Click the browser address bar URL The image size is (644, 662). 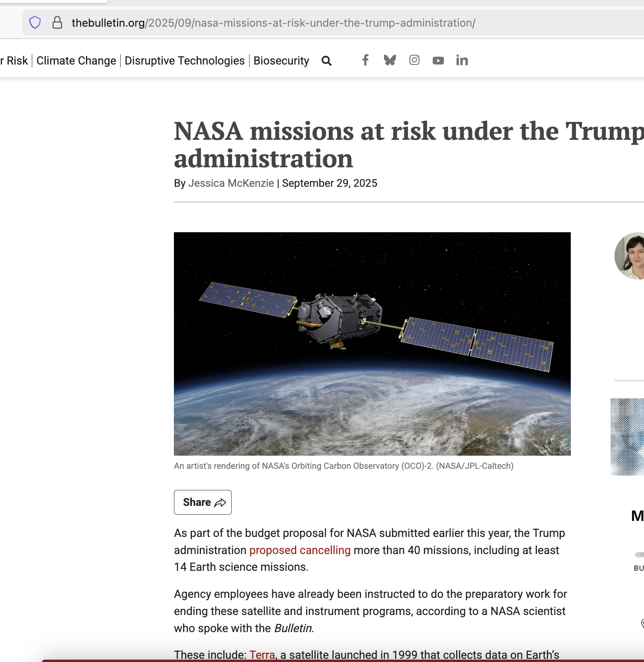click(x=273, y=23)
